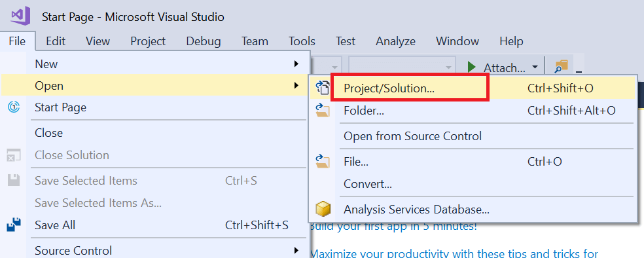
Task: Select Open from Source Control
Action: pyautogui.click(x=412, y=136)
